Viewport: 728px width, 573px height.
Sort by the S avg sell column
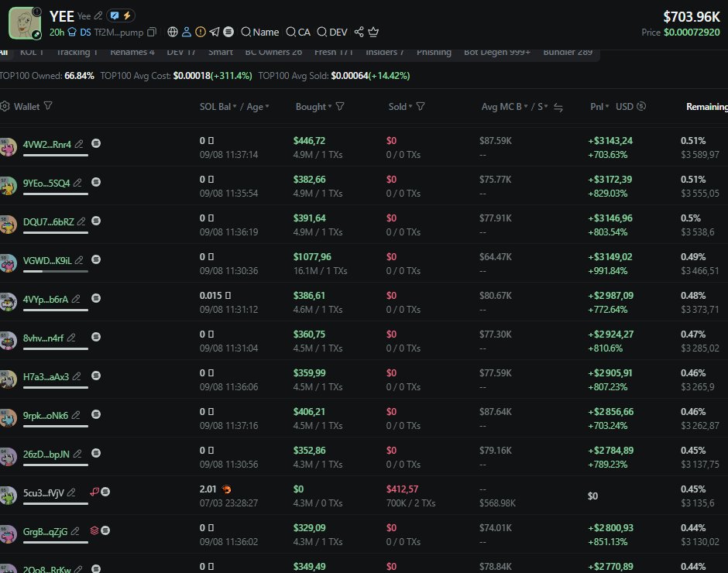pyautogui.click(x=542, y=106)
